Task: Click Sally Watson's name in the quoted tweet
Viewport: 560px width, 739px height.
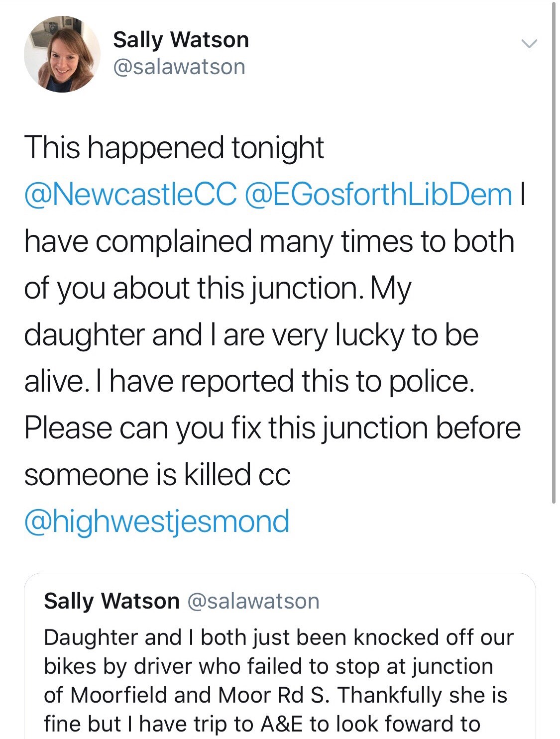Action: (x=112, y=601)
